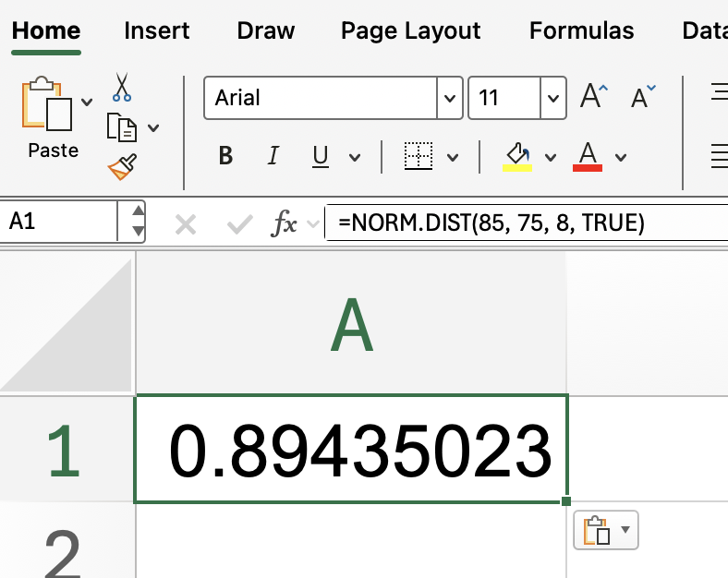Screen dimensions: 728x578
Task: Click the Enter checkmark in formula bar
Action: (x=240, y=223)
